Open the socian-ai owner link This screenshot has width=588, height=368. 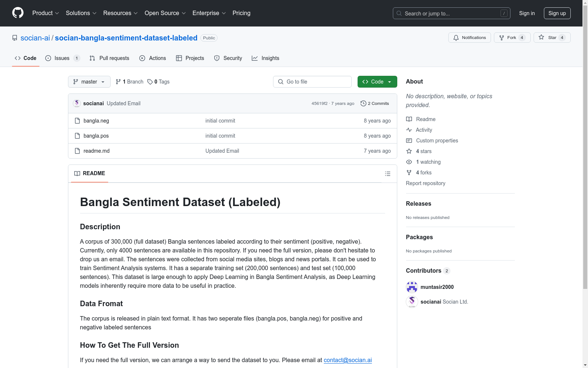pyautogui.click(x=35, y=38)
